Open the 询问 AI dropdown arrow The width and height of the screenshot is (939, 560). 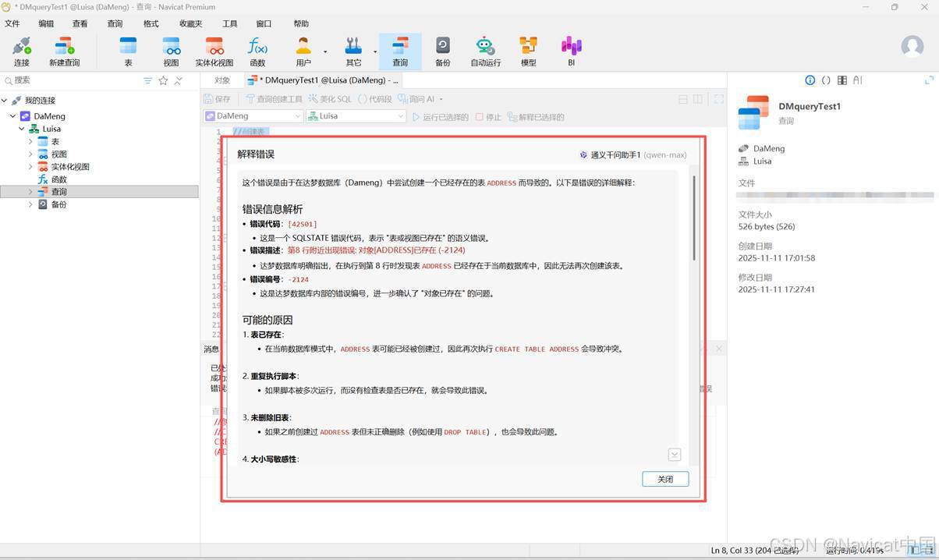click(x=441, y=99)
